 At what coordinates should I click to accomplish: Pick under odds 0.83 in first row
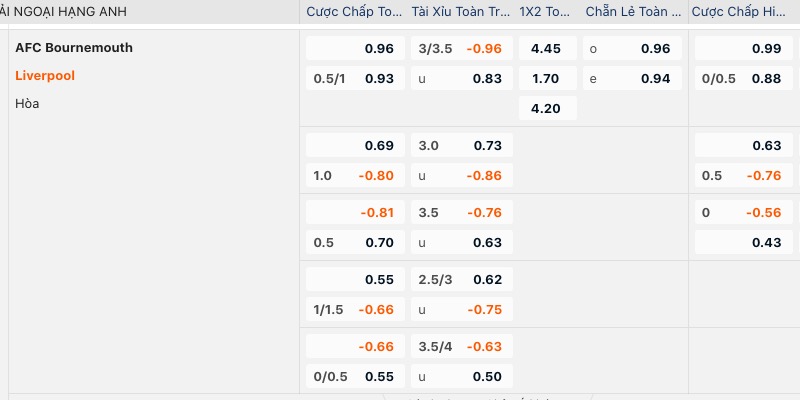462,78
